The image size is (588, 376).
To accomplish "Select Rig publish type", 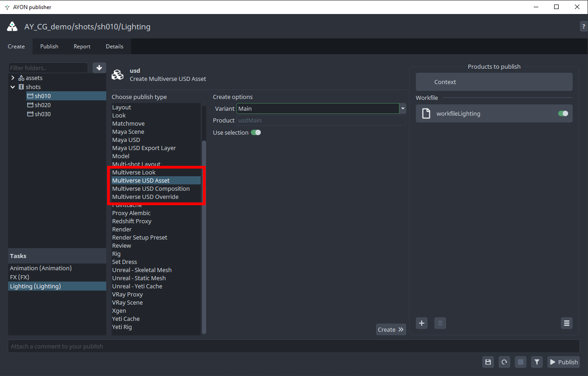I will click(156, 254).
